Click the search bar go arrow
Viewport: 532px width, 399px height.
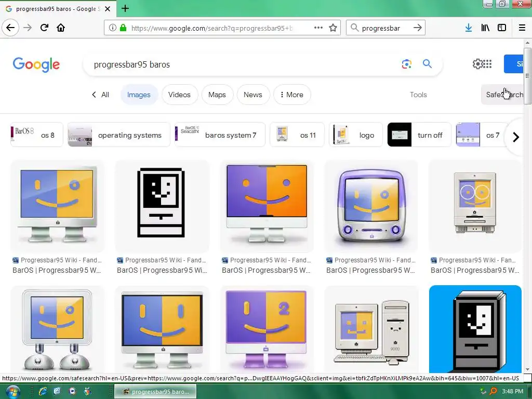coord(418,28)
